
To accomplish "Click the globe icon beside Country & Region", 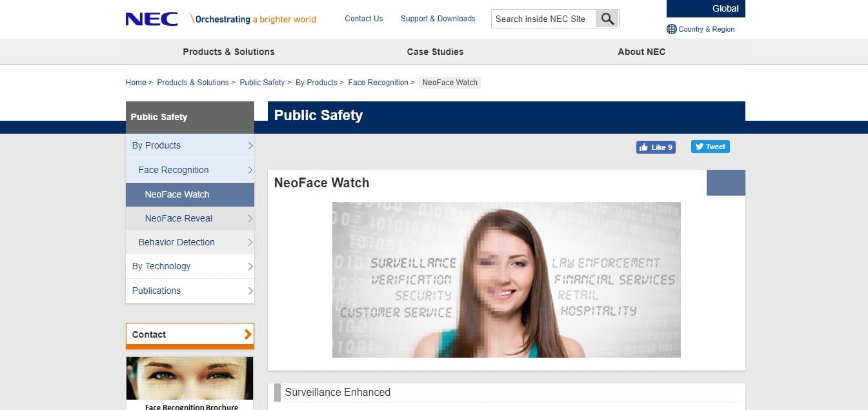I will click(672, 29).
